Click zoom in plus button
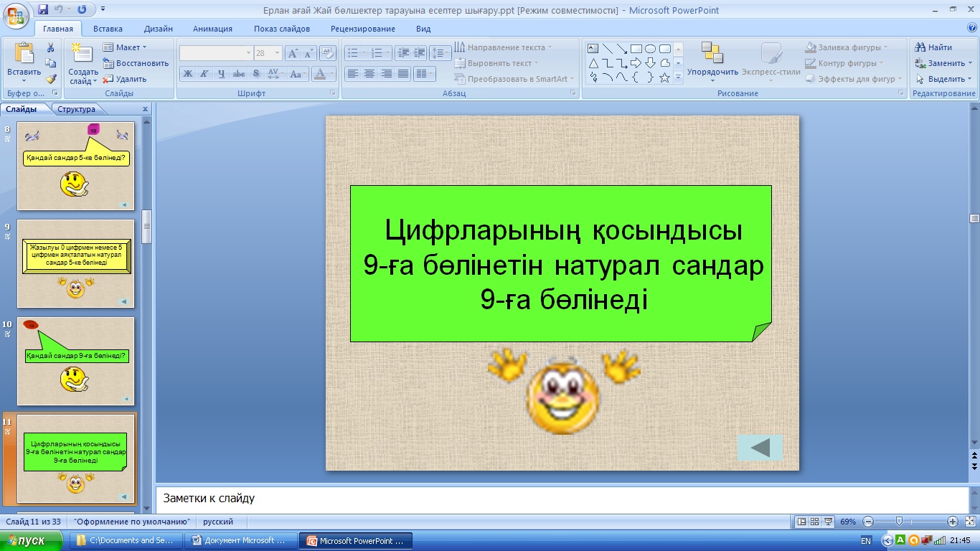 click(x=953, y=522)
